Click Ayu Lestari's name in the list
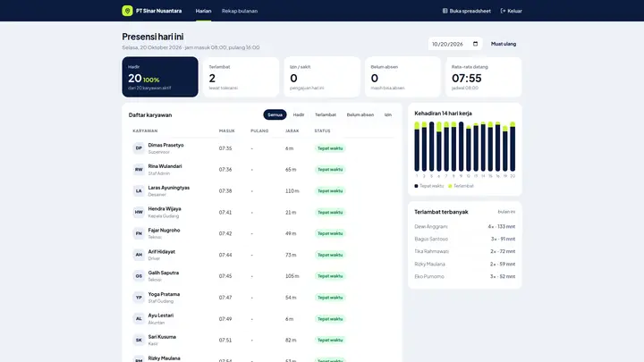 [161, 316]
